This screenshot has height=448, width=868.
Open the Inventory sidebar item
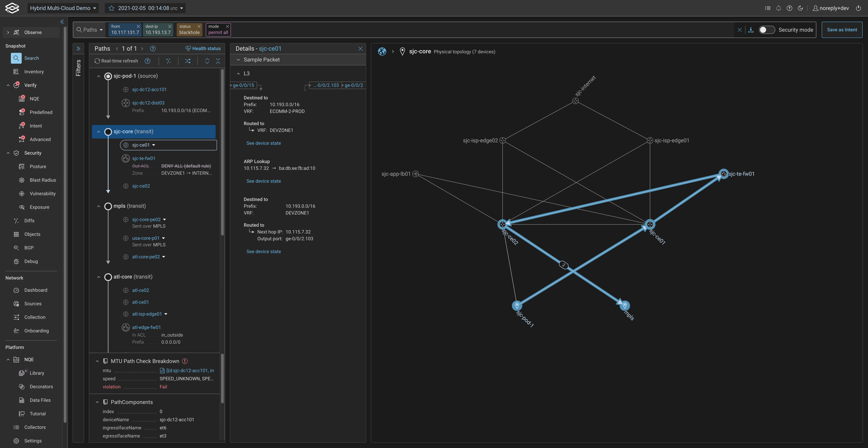pyautogui.click(x=34, y=72)
